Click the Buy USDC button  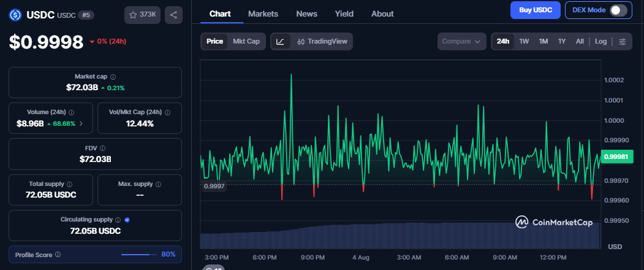pyautogui.click(x=536, y=10)
